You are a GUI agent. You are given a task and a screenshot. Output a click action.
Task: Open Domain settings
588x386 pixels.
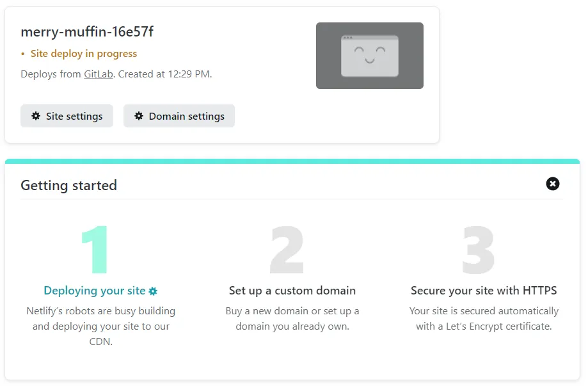pyautogui.click(x=179, y=116)
